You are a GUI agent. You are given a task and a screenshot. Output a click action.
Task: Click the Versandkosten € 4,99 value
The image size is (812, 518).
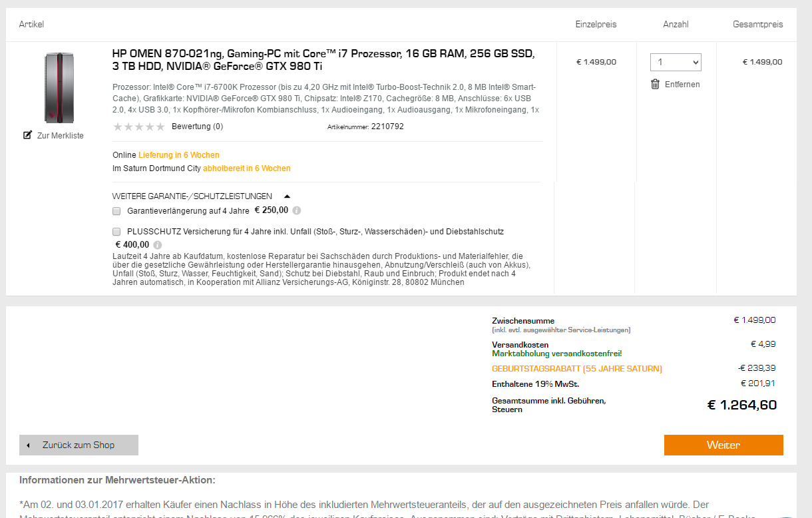click(x=763, y=344)
